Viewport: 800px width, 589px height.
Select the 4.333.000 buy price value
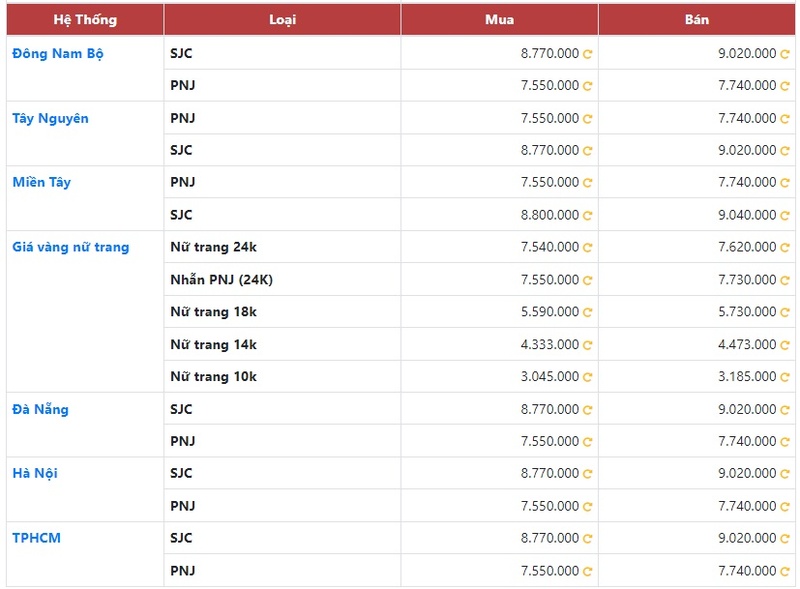tap(550, 345)
